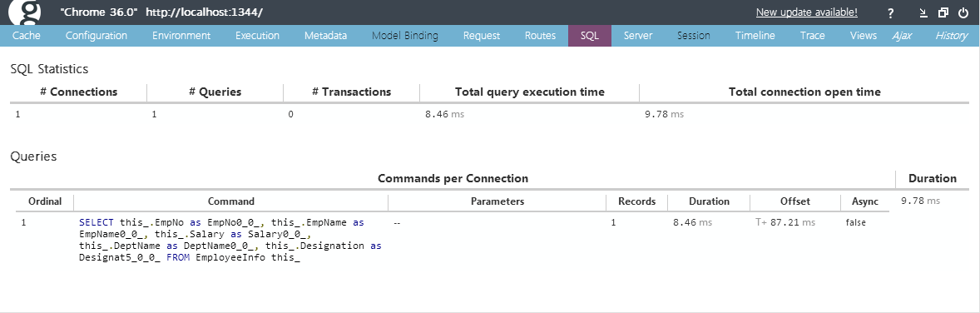Screen dimensions: 980x313
Task: Minimize the Glimpse panel with arrow icon
Action: pyautogui.click(x=923, y=12)
